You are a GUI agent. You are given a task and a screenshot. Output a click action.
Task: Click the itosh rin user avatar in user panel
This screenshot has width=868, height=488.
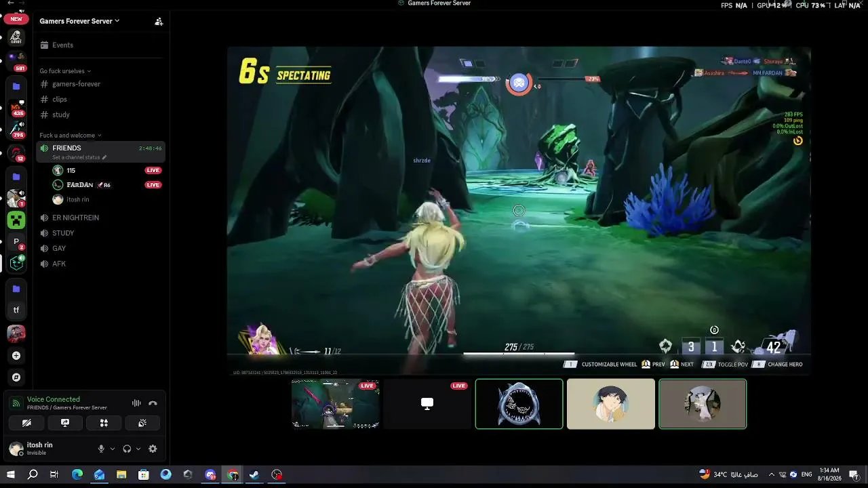[x=16, y=449]
